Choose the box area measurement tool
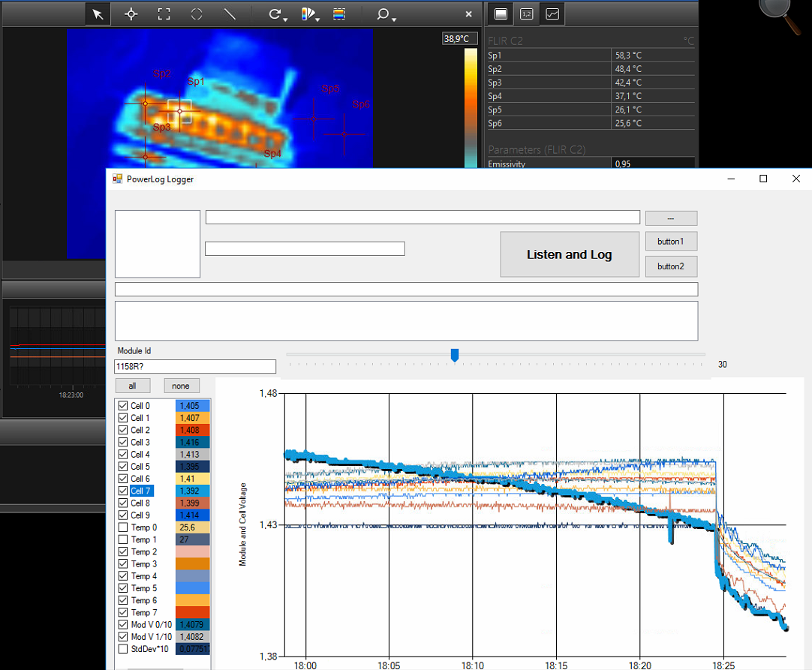 point(164,14)
